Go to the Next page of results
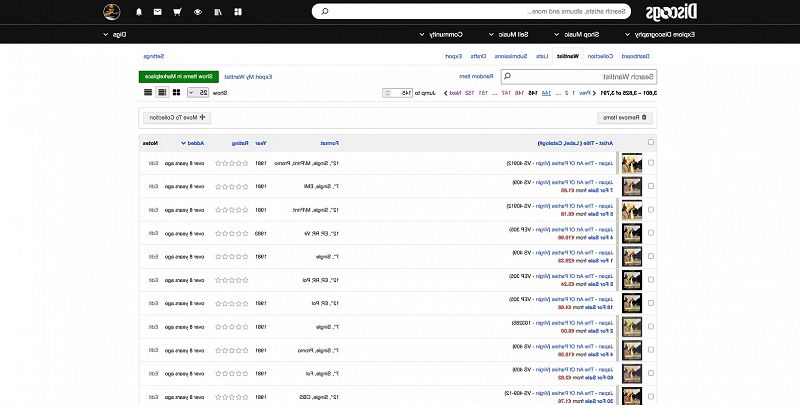This screenshot has height=405, width=800. pos(455,93)
